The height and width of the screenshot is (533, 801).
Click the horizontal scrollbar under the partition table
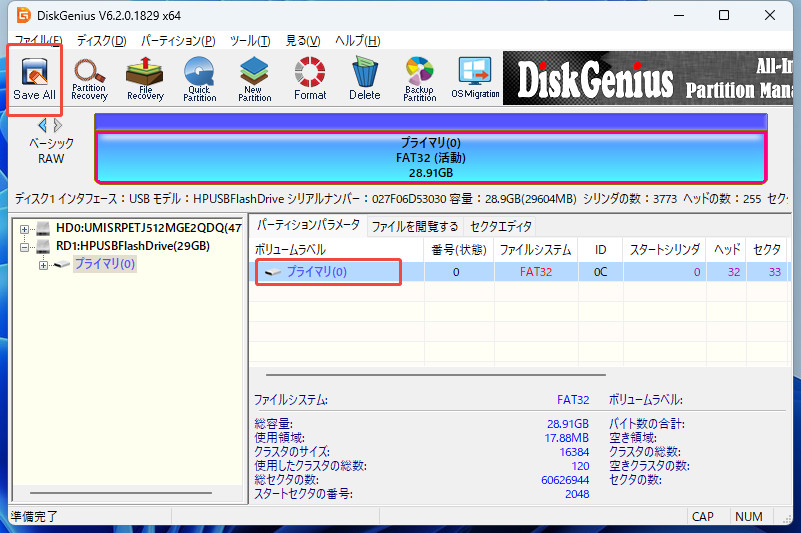(436, 375)
